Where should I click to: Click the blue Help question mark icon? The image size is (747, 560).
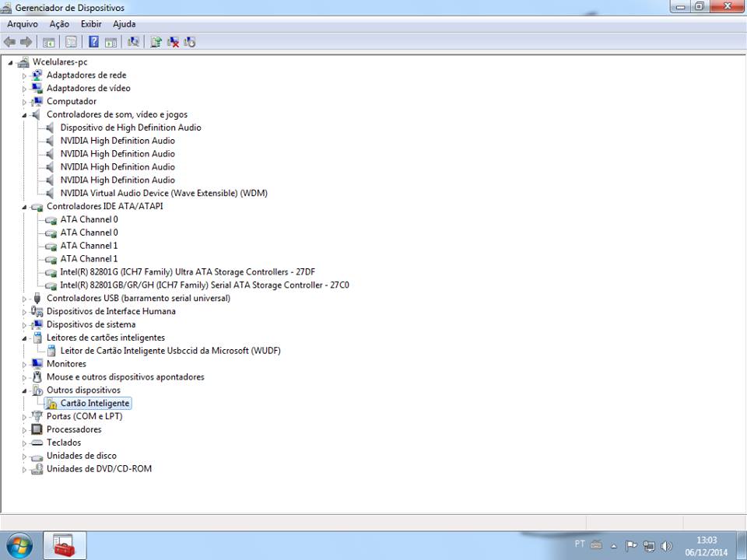pyautogui.click(x=94, y=42)
